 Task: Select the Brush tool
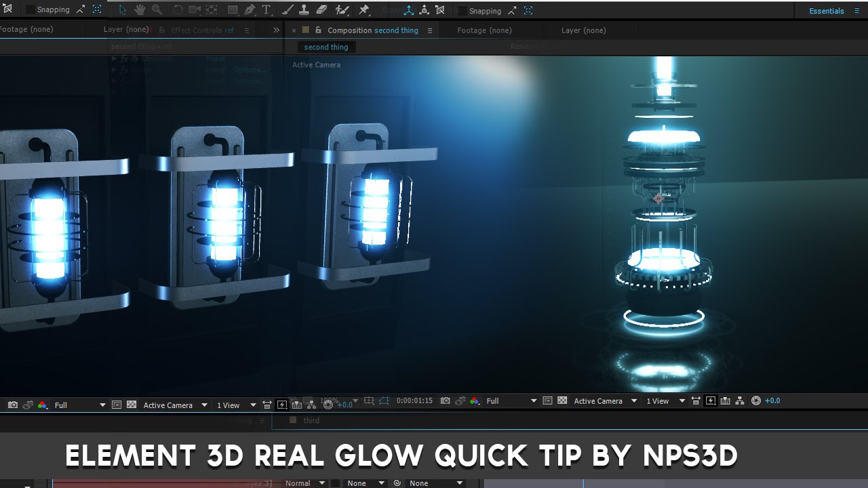[287, 9]
